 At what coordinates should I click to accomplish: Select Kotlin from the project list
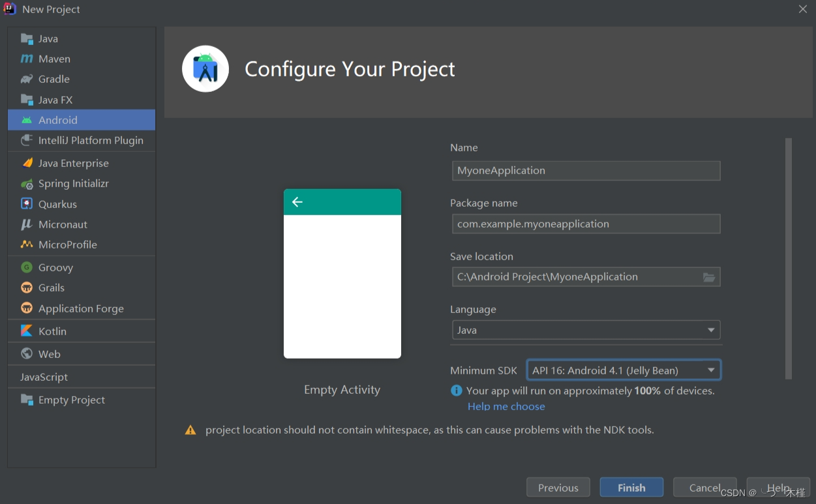53,331
